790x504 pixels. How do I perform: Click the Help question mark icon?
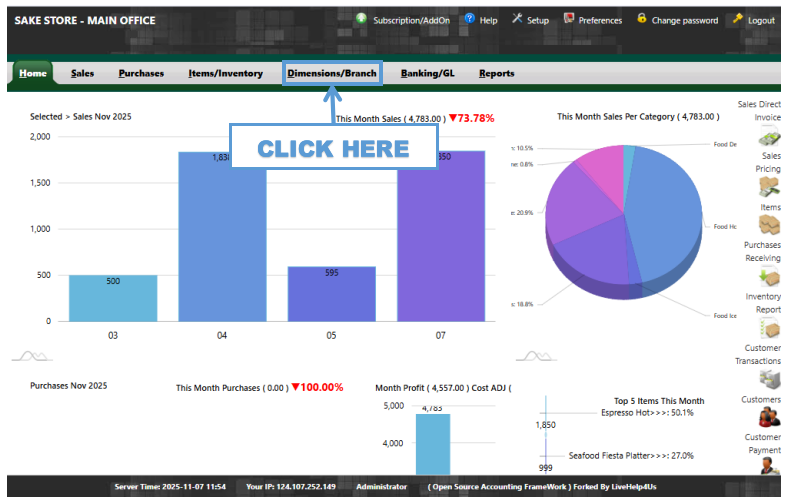469,19
